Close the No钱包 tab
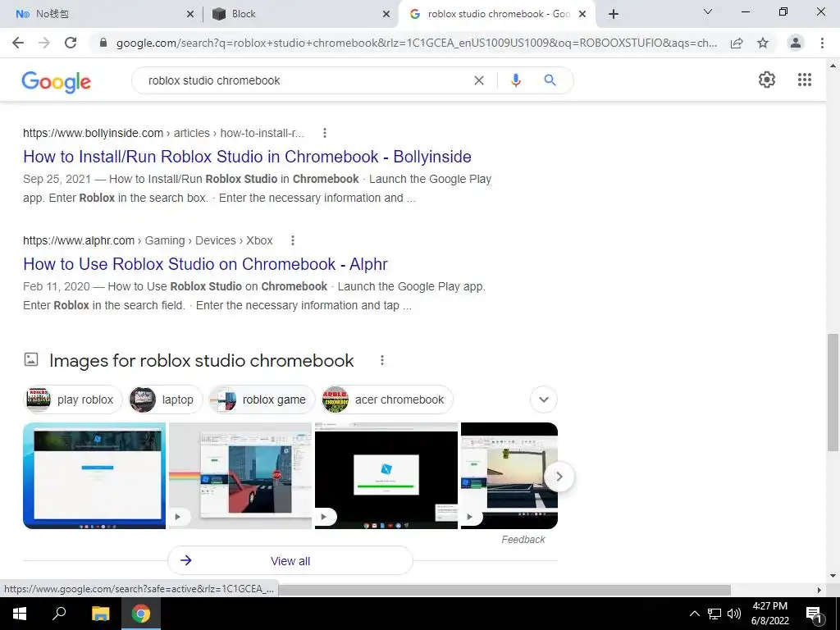The width and height of the screenshot is (840, 630). pyautogui.click(x=190, y=15)
